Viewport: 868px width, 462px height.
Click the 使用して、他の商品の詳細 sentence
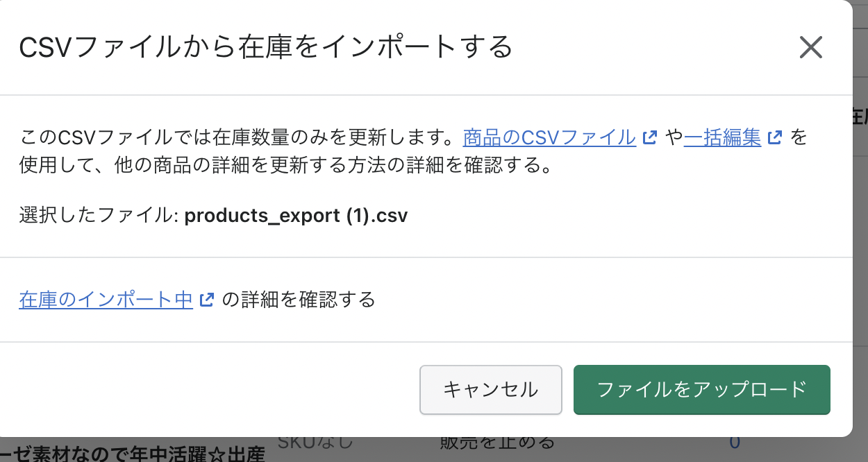(286, 167)
